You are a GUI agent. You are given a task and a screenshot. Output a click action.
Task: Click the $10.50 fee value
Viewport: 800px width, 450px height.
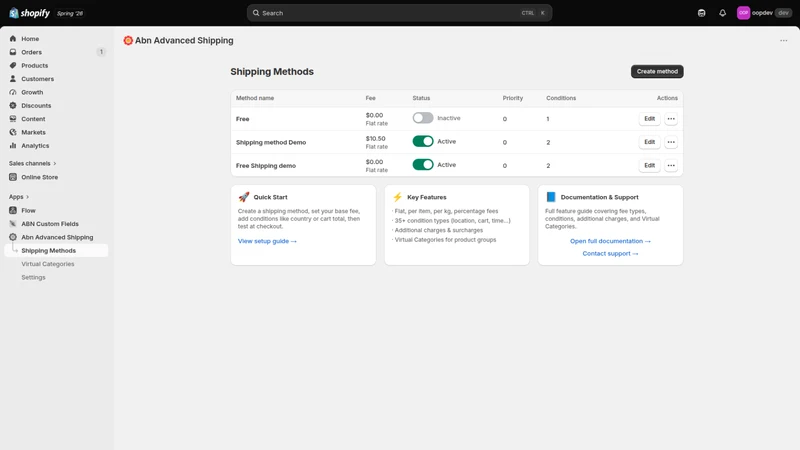click(x=376, y=139)
